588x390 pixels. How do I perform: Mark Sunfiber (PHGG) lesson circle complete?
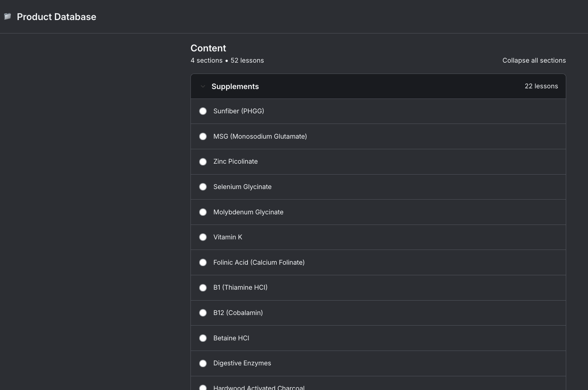203,111
